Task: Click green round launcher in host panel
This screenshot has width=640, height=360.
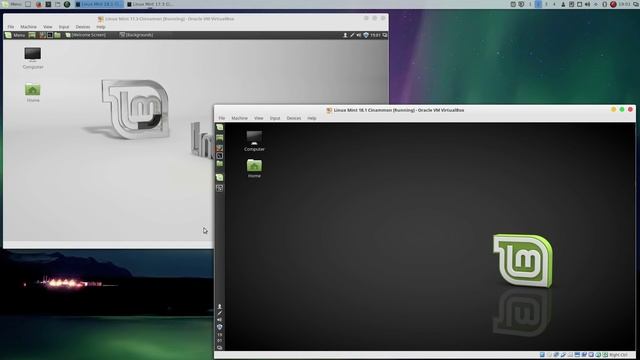Action: point(67,4)
